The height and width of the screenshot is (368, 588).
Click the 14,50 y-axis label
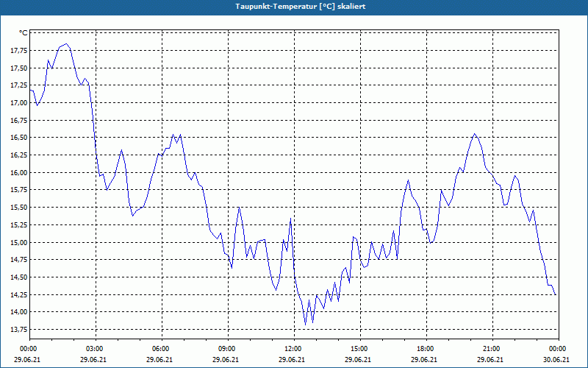[19, 277]
